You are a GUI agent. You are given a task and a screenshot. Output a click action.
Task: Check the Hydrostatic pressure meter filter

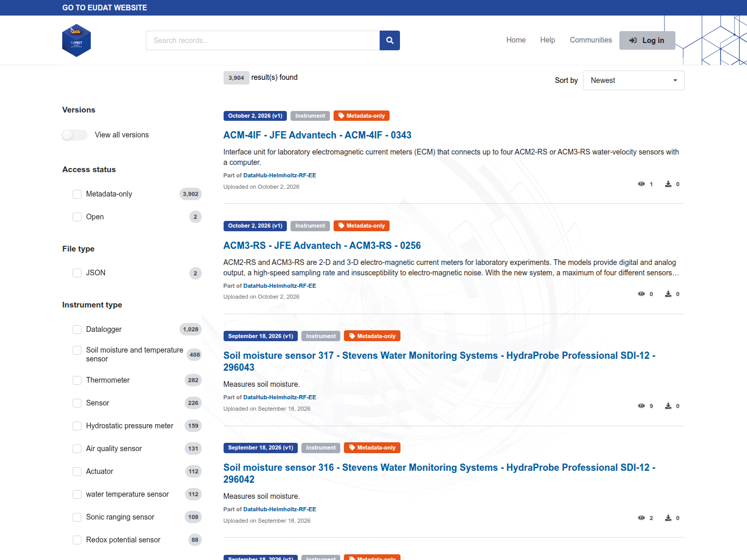[77, 426]
